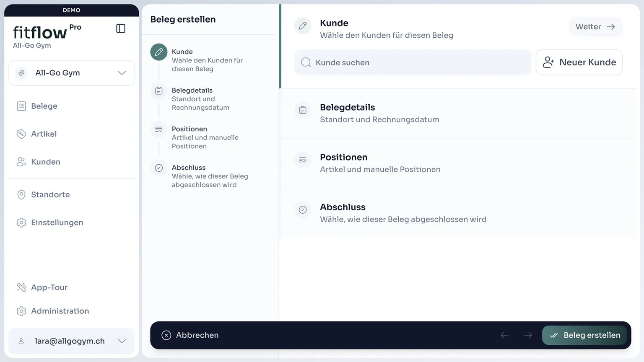This screenshot has height=362, width=644.
Task: Click the fitflow Pro logo
Action: (x=47, y=32)
